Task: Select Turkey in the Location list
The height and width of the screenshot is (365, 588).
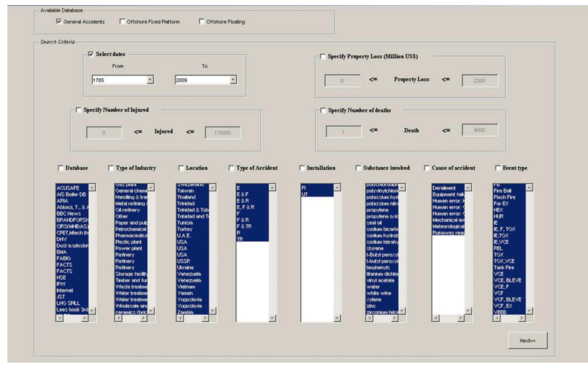Action: 193,229
